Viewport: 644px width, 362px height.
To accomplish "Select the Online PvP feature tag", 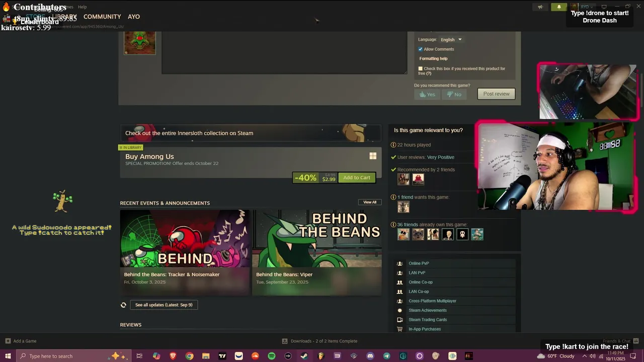I will click(x=455, y=263).
